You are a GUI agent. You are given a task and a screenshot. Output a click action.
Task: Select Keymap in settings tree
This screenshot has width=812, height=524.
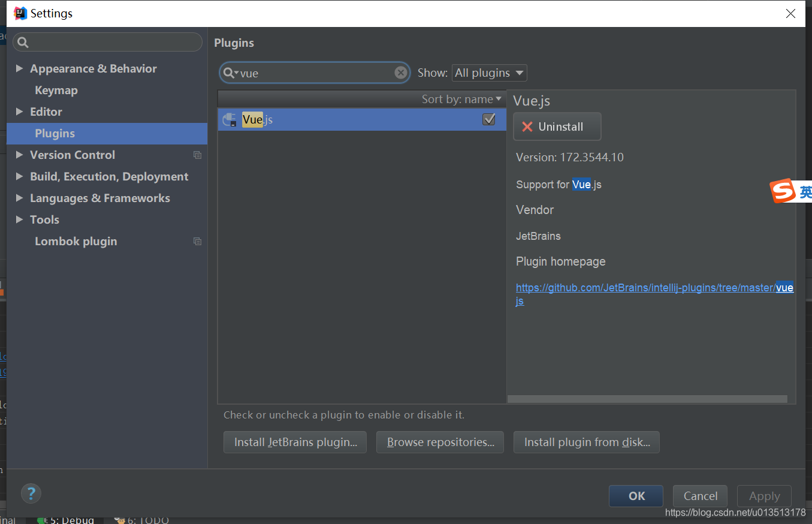click(x=56, y=90)
